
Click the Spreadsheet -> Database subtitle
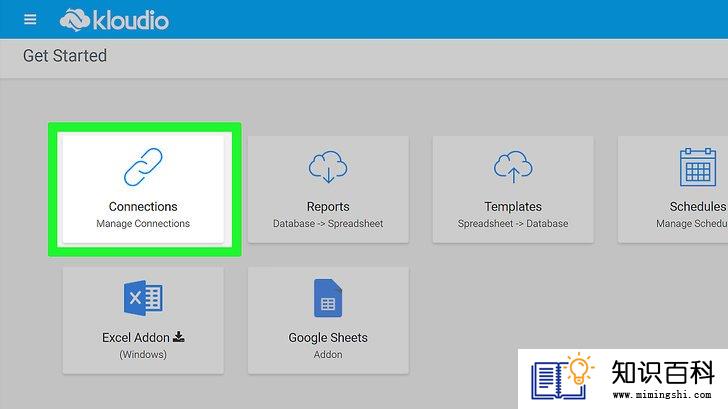click(513, 224)
